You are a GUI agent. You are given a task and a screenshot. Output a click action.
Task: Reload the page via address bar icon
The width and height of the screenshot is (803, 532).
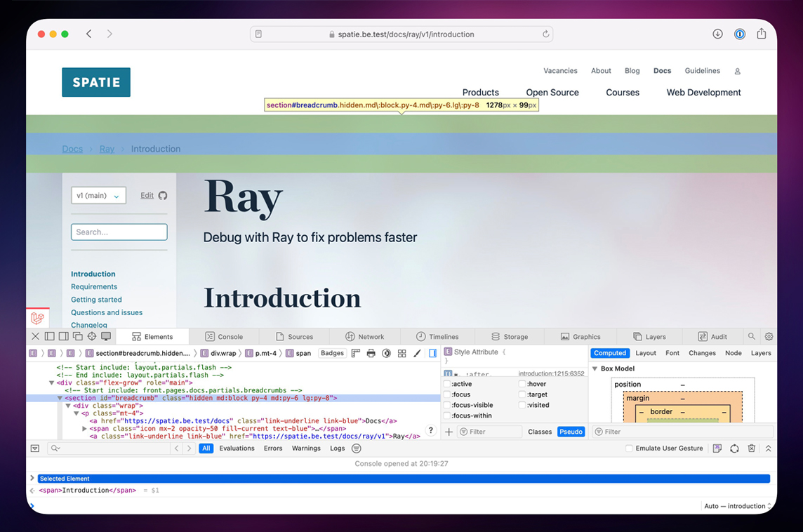point(546,34)
